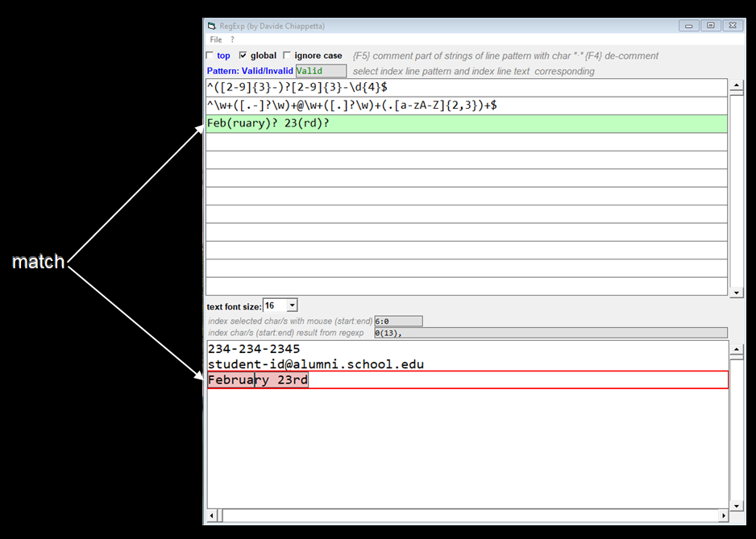Click the RegExp app icon in title bar
This screenshot has height=539, width=756.
212,26
